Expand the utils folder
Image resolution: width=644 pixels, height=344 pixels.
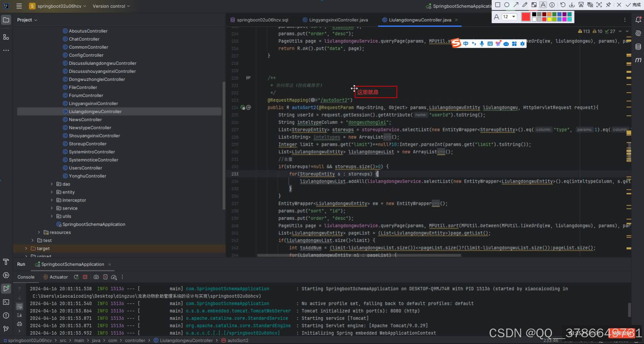(x=52, y=216)
